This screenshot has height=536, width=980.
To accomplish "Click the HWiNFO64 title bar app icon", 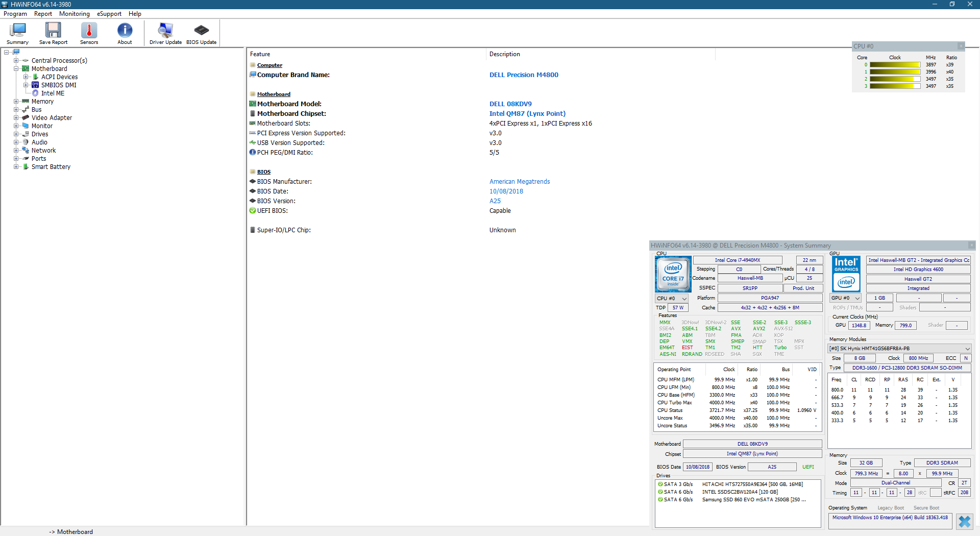I will [x=5, y=4].
